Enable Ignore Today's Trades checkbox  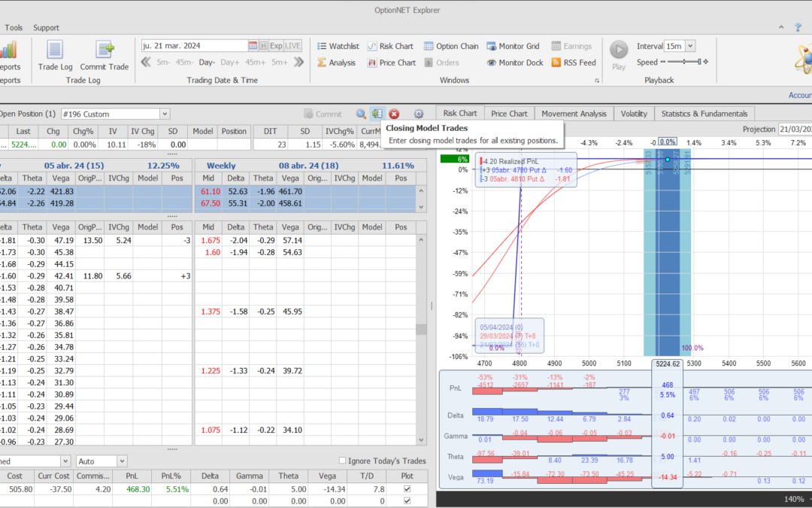(343, 461)
